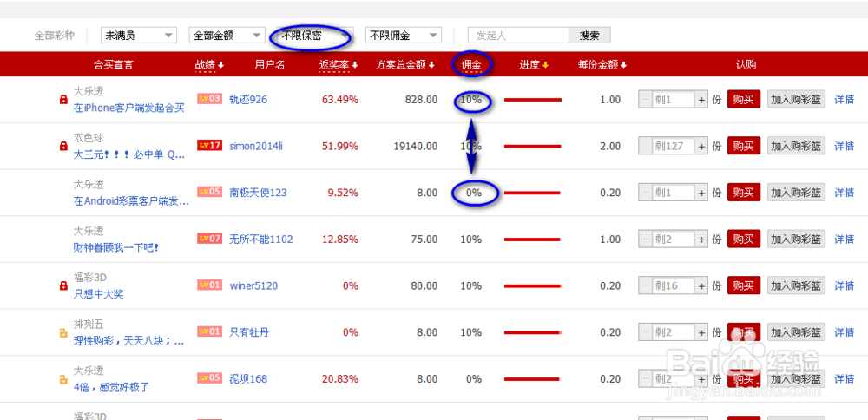Open user profile 无所不能1102
This screenshot has width=868, height=420.
point(260,239)
